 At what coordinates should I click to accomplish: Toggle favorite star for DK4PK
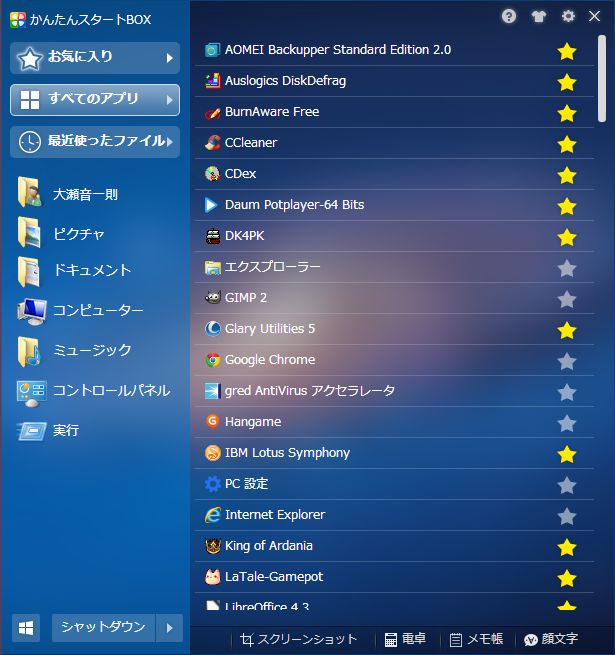[x=567, y=237]
